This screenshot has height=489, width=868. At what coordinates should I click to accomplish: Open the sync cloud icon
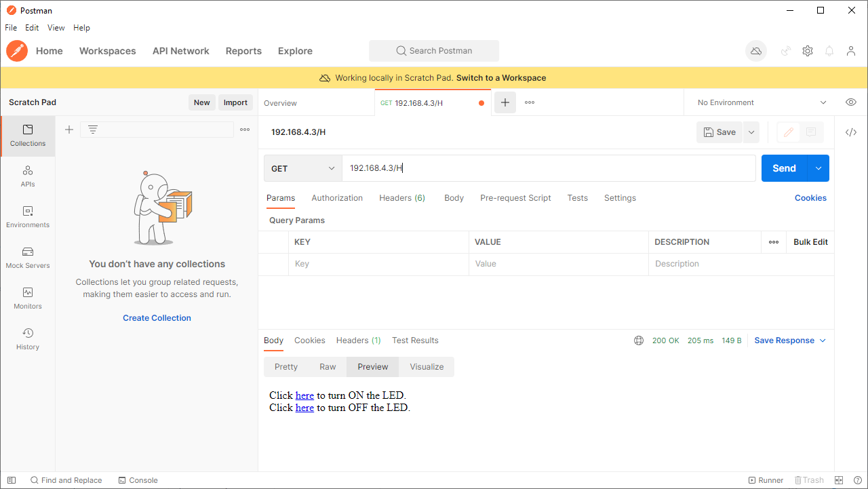[756, 51]
